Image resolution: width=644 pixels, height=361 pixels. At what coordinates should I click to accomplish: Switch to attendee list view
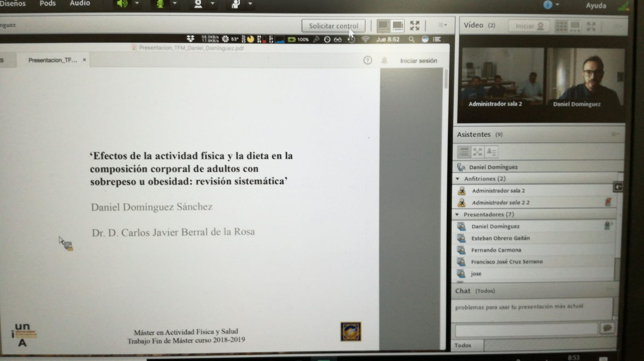click(x=464, y=152)
